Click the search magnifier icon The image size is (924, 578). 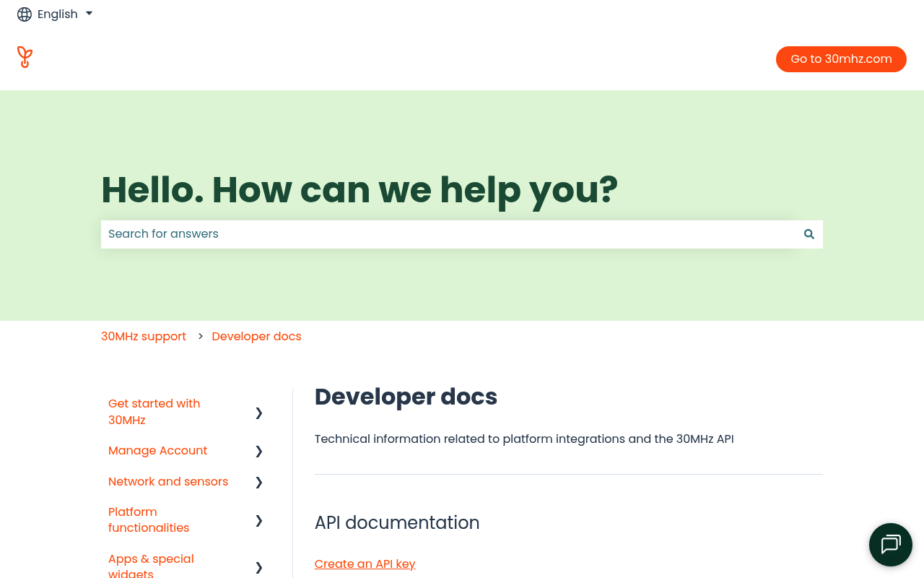809,234
